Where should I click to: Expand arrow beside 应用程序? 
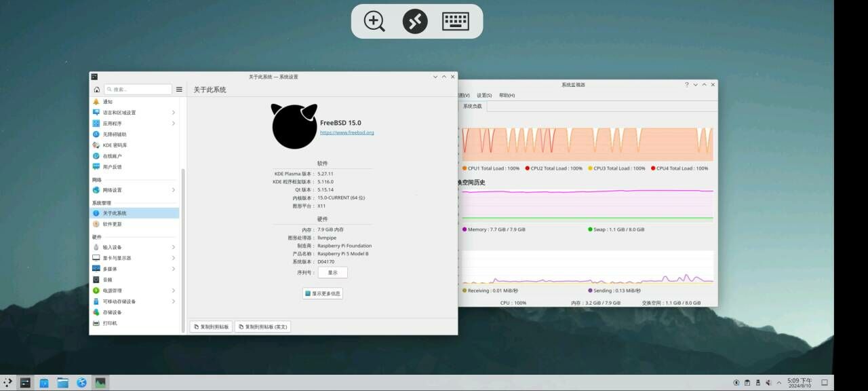point(174,124)
